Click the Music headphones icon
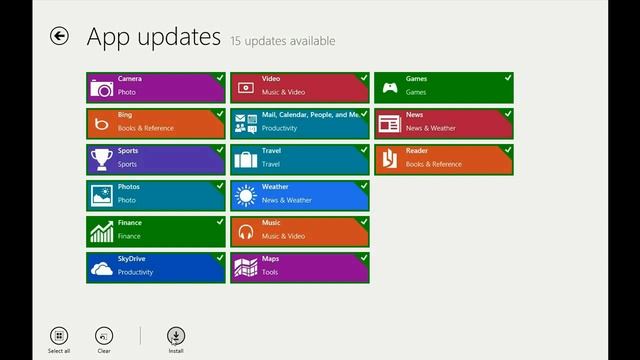The height and width of the screenshot is (360, 640). point(246,232)
